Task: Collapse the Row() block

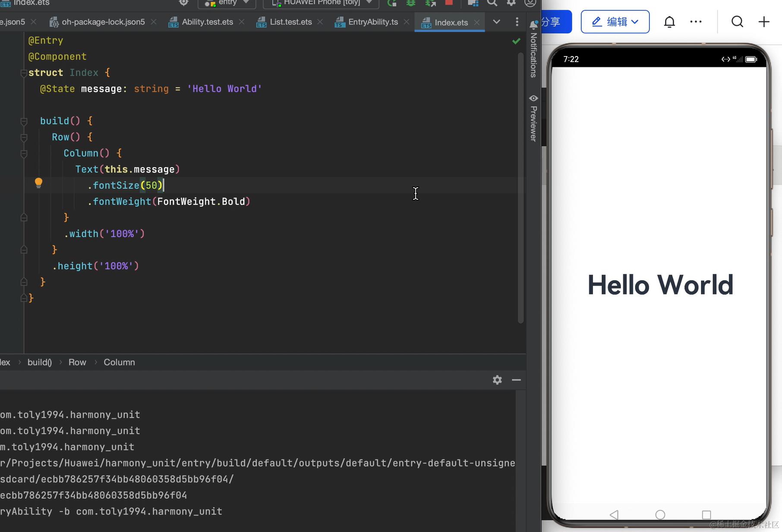Action: coord(24,138)
